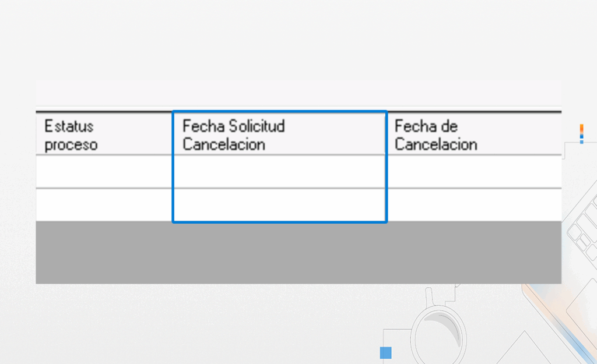Click the row separator line between both rows
The height and width of the screenshot is (364, 597).
pyautogui.click(x=298, y=188)
